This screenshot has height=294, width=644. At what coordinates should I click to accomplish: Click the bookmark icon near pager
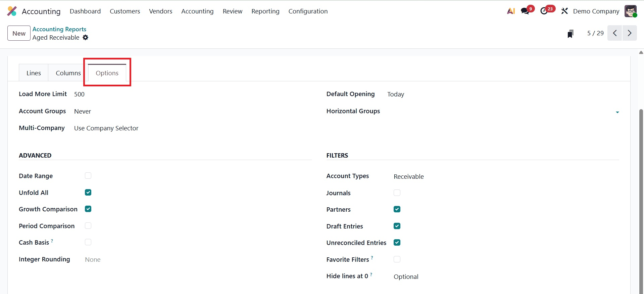coord(570,34)
